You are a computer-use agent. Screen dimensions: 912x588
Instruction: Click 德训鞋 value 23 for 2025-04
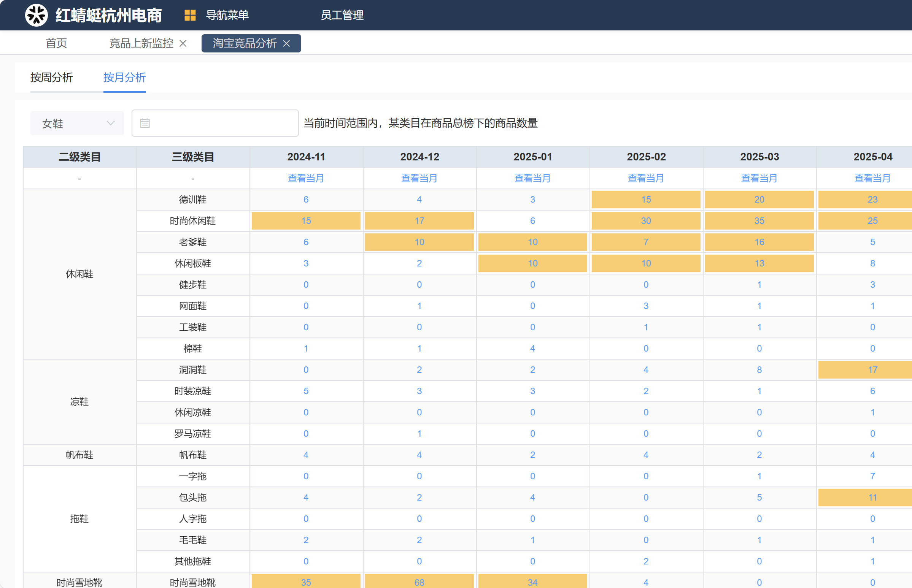pos(873,200)
